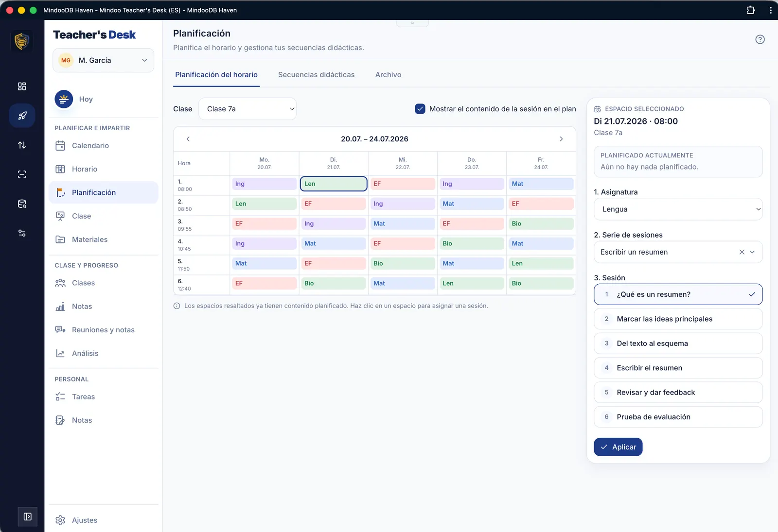Click the rocket icon in left rail

click(x=22, y=116)
